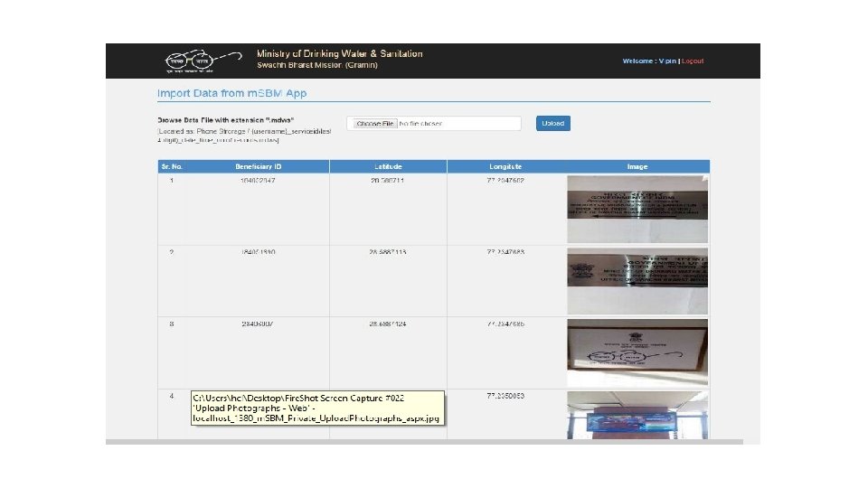
Task: Open the row 1 photo thumbnail
Action: pyautogui.click(x=637, y=209)
